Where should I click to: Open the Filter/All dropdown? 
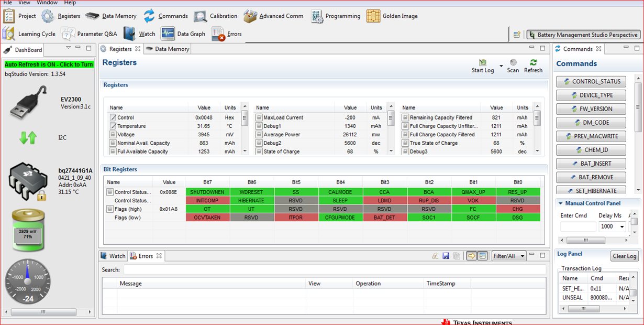[509, 256]
